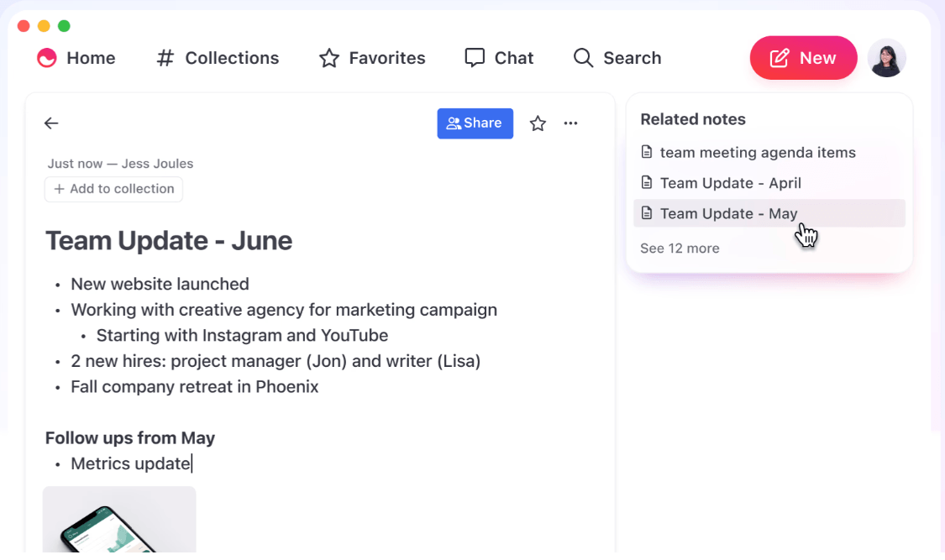This screenshot has width=945, height=560.
Task: Expand the See 12 more related notes
Action: click(680, 248)
